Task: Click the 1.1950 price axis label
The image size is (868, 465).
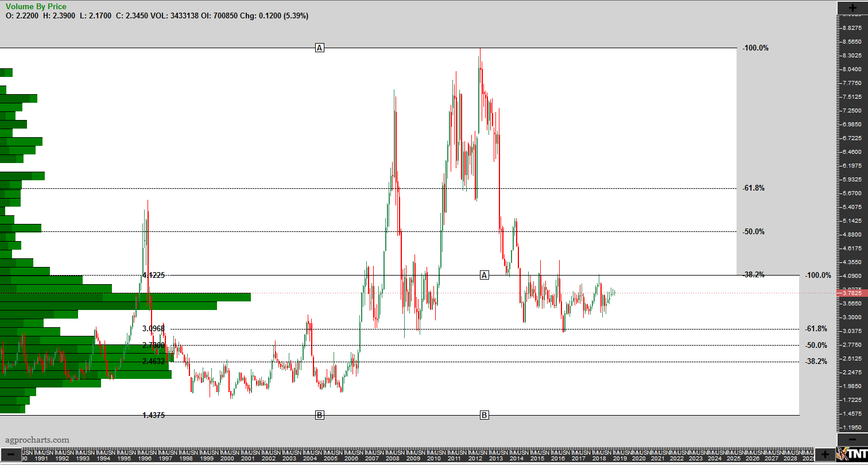Action: tap(851, 427)
